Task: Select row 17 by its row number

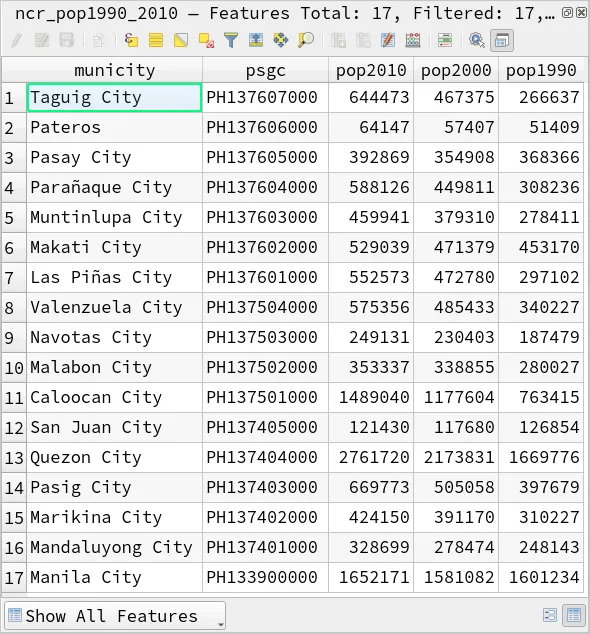Action: pos(14,577)
